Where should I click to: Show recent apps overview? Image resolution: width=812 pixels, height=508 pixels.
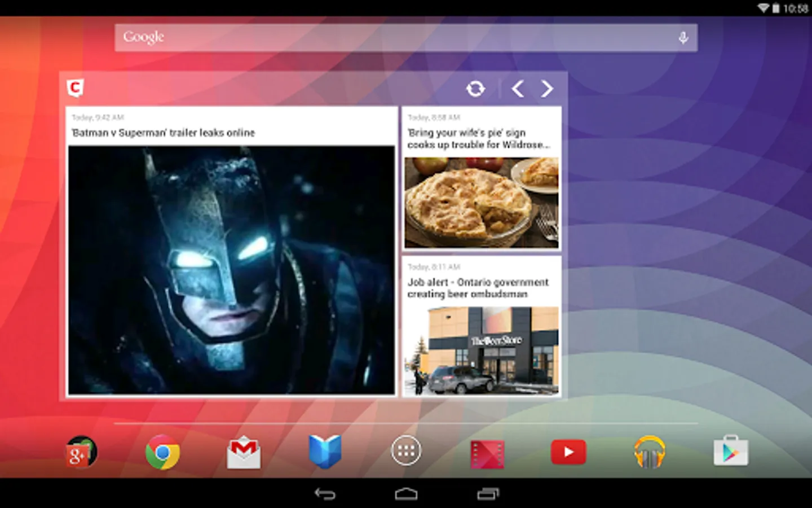click(x=488, y=494)
